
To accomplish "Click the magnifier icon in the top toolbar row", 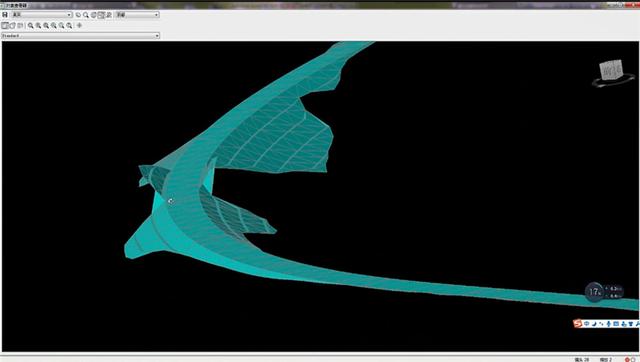I will click(x=86, y=15).
